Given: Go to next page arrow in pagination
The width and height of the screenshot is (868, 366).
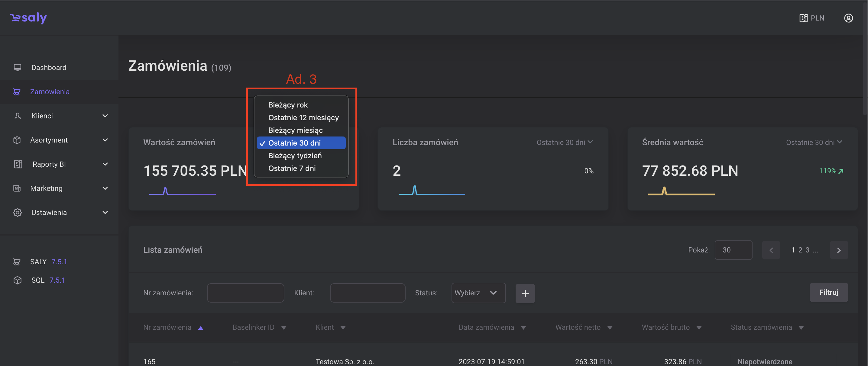Looking at the screenshot, I should (838, 250).
